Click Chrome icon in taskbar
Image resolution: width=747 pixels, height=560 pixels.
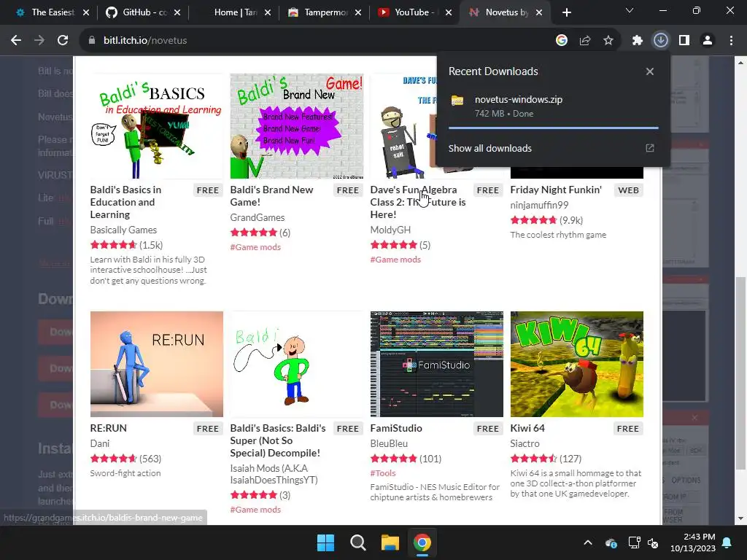422,542
